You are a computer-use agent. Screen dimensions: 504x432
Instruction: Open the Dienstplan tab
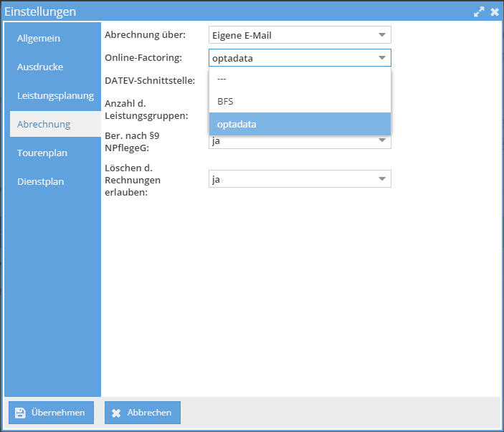41,181
